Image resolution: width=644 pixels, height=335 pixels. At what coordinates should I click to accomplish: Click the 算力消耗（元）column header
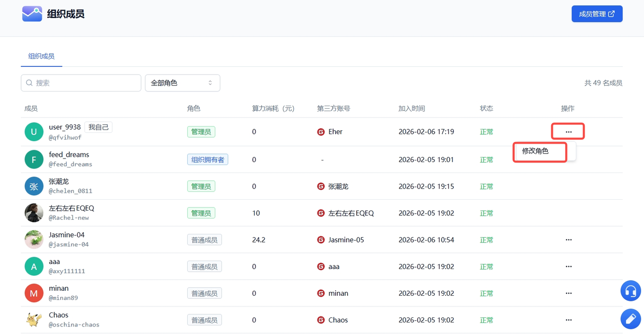coord(273,109)
